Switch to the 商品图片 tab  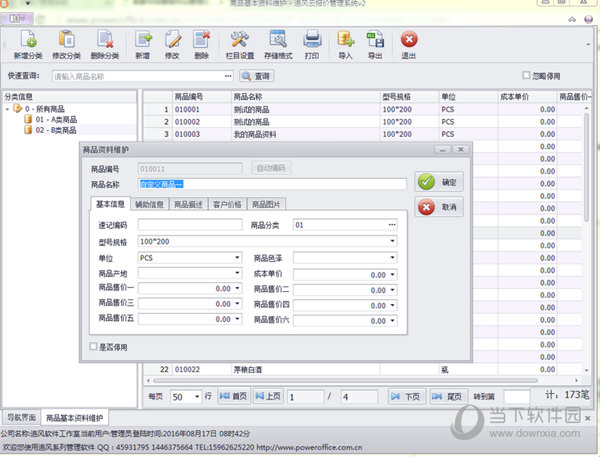[x=266, y=204]
